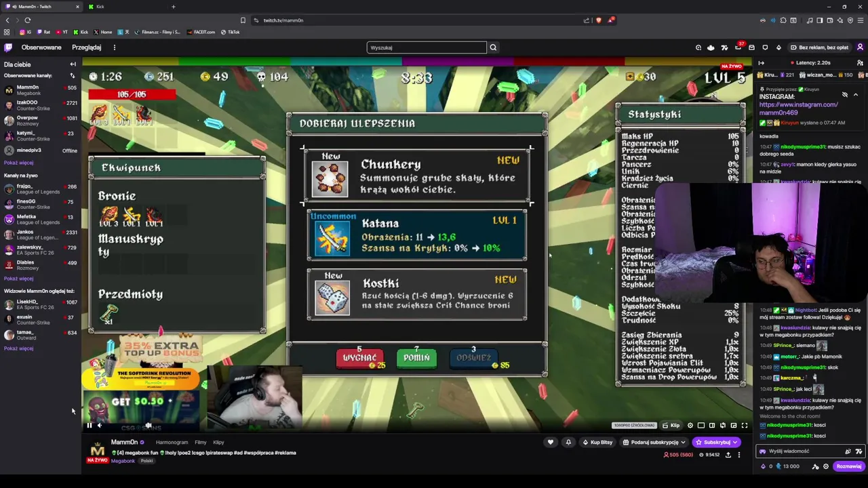868x488 pixels.
Task: Open the Overpowr channel in sidebar
Action: pyautogui.click(x=39, y=120)
